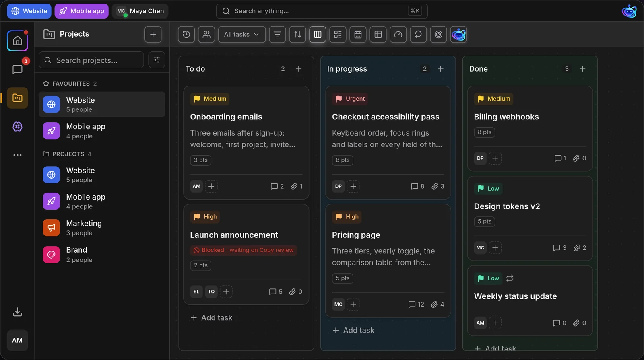This screenshot has height=360, width=644.
Task: Switch to the Website tab
Action: tap(29, 11)
